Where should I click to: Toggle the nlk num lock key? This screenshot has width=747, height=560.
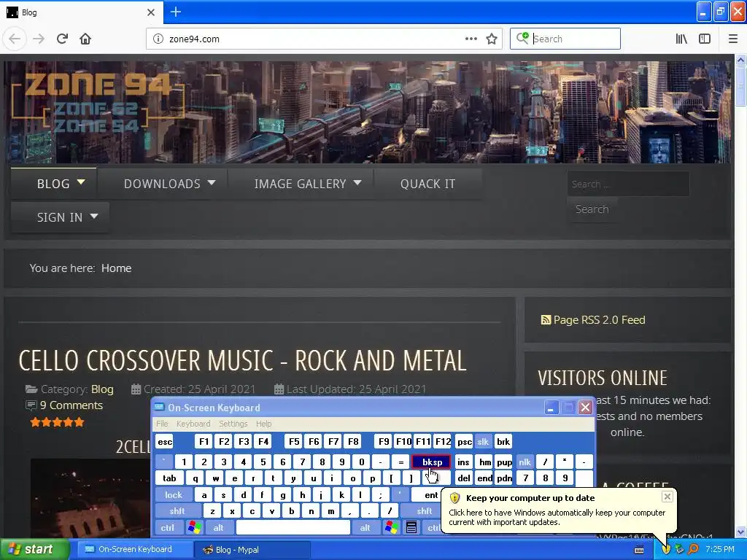click(x=525, y=462)
